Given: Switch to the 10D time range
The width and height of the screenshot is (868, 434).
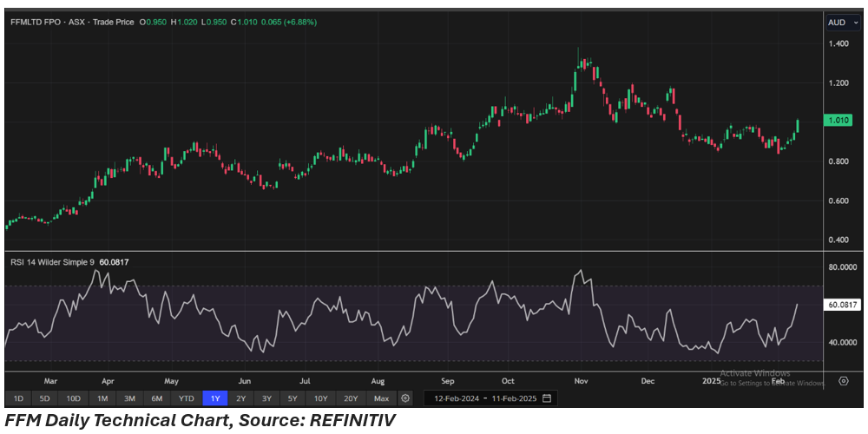Looking at the screenshot, I should (74, 398).
